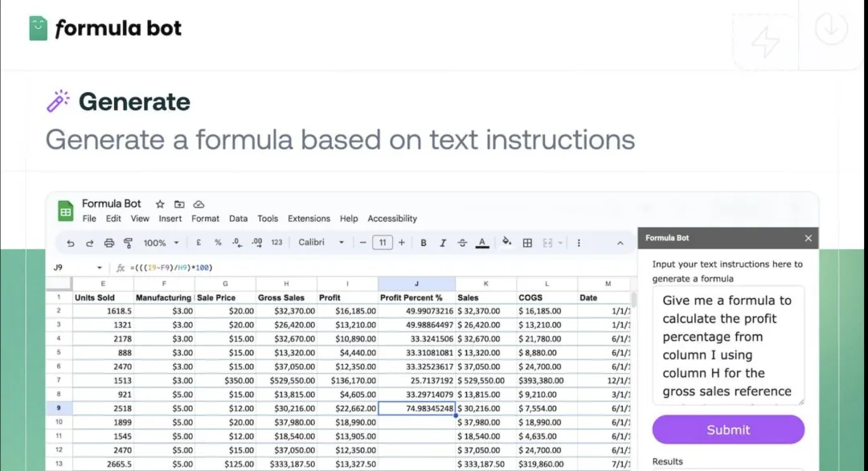Open the 123 number format menu
868x471 pixels.
[276, 243]
